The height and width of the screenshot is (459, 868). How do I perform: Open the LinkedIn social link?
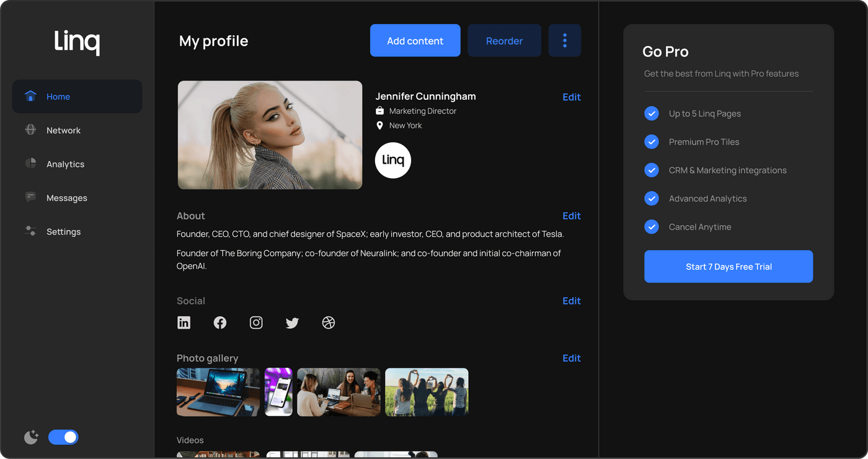click(x=184, y=323)
